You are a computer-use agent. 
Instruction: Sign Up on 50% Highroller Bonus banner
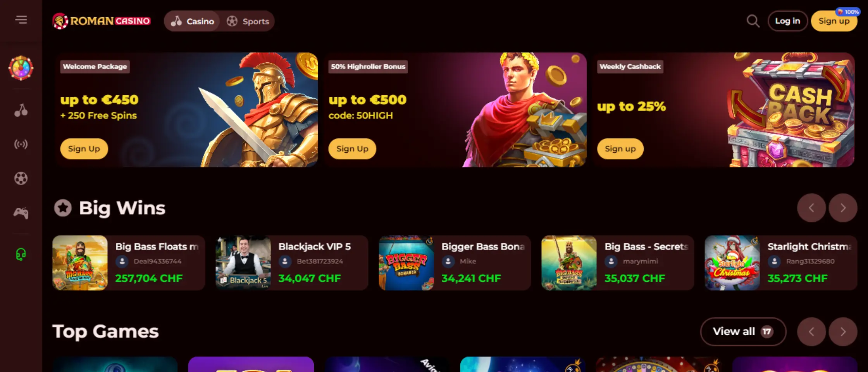click(x=352, y=149)
